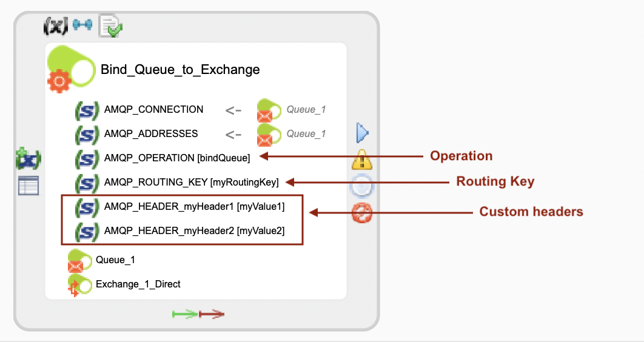Select AMQP_HEADER_myHeader1 [myValue1] entry
Screen dimensions: 644x342
pos(194,207)
